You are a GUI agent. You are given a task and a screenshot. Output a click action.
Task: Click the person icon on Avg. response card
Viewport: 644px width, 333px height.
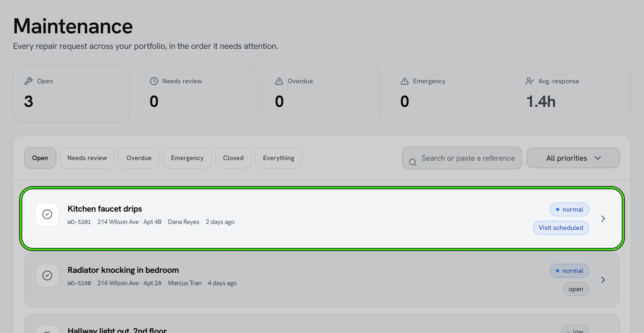point(530,81)
